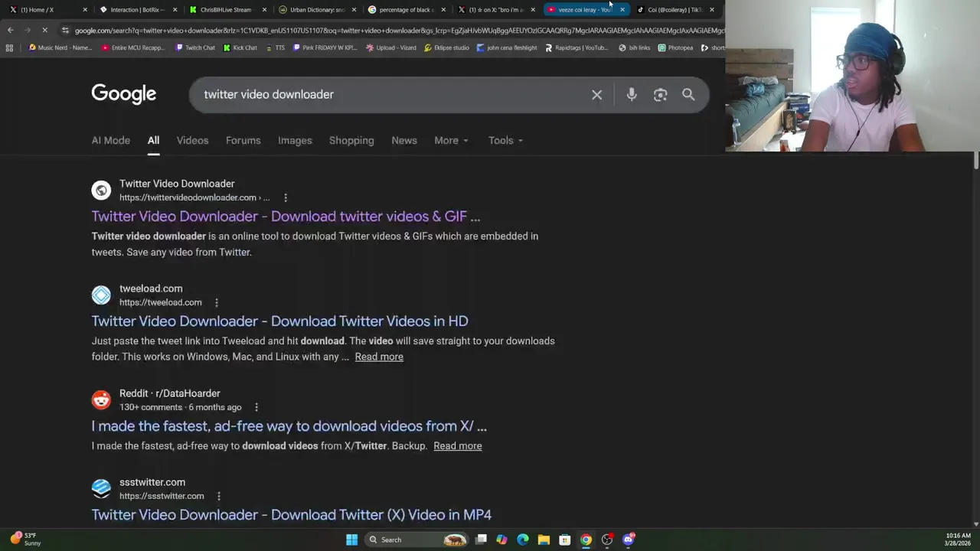Expand the Tools dropdown

point(505,140)
